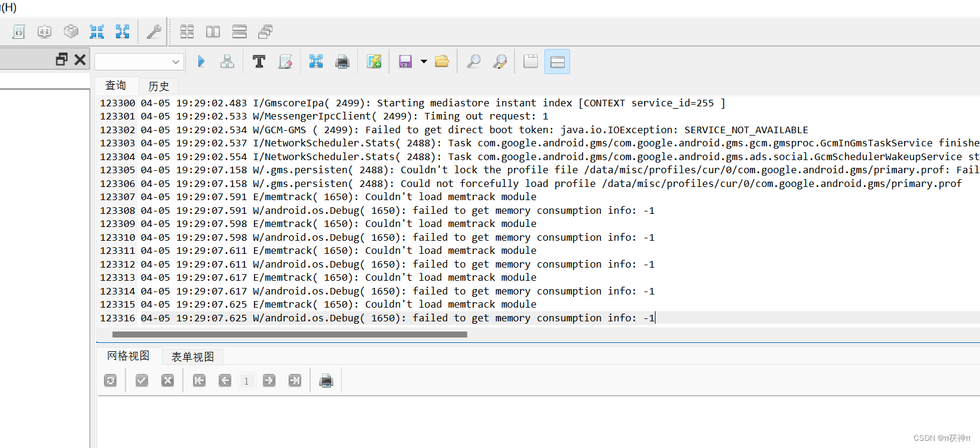Arrange windows side by side vertically
980x448 pixels.
point(213,32)
